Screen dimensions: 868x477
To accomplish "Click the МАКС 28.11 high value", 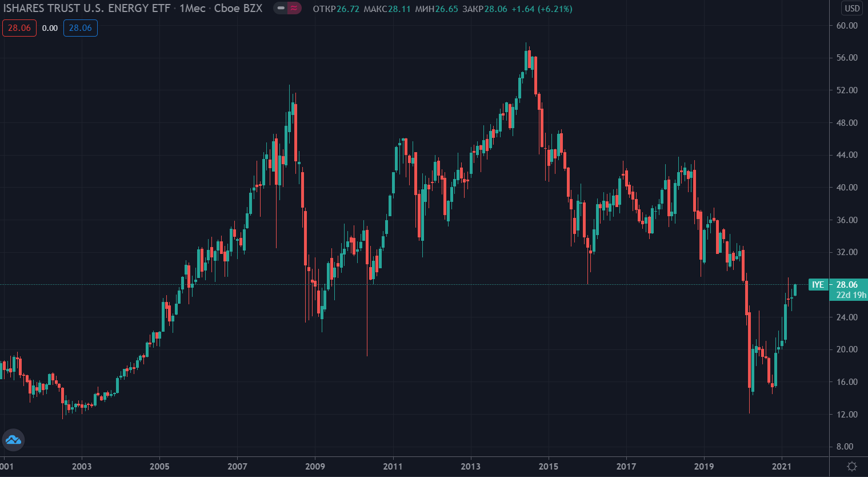I will click(387, 9).
